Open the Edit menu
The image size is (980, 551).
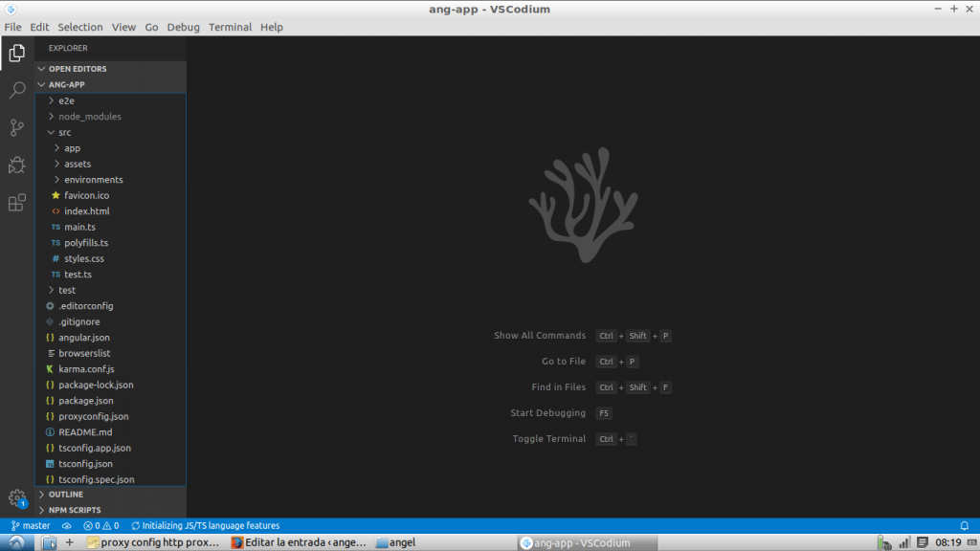pos(39,27)
